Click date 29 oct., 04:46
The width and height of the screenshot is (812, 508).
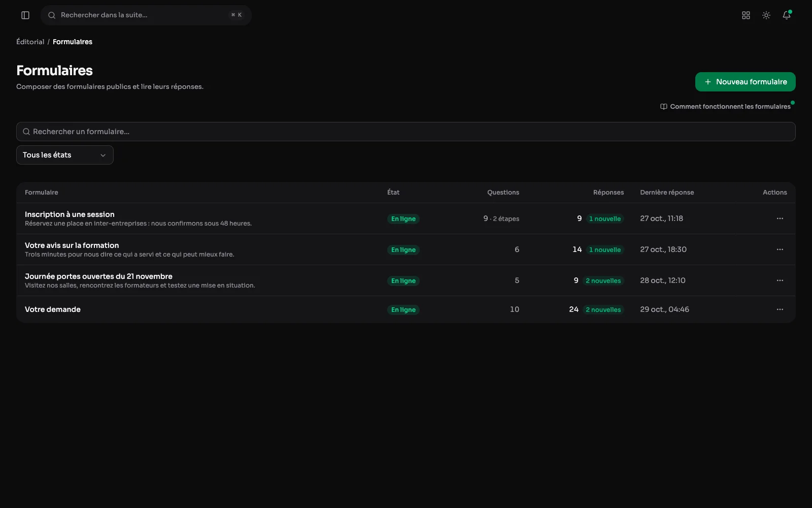[x=665, y=309]
